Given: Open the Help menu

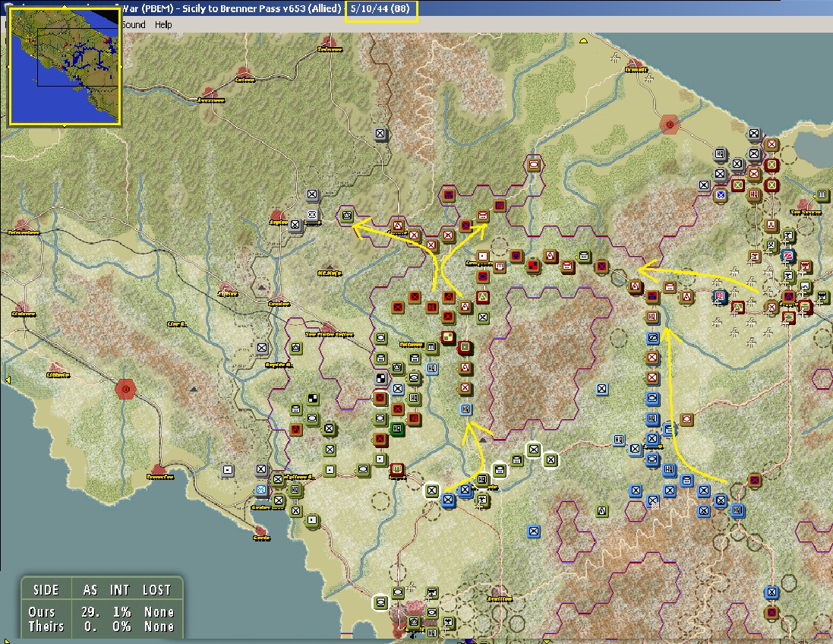Looking at the screenshot, I should click(163, 24).
